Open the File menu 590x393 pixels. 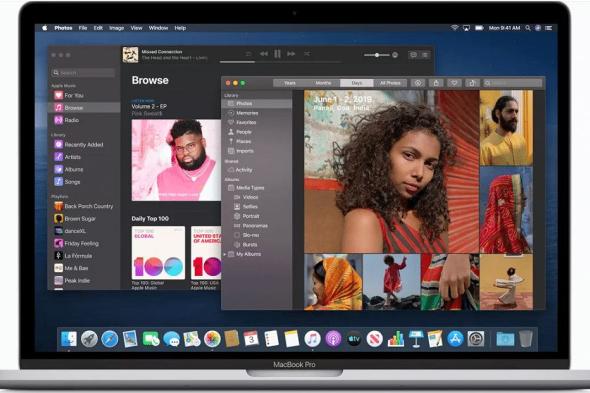(83, 28)
